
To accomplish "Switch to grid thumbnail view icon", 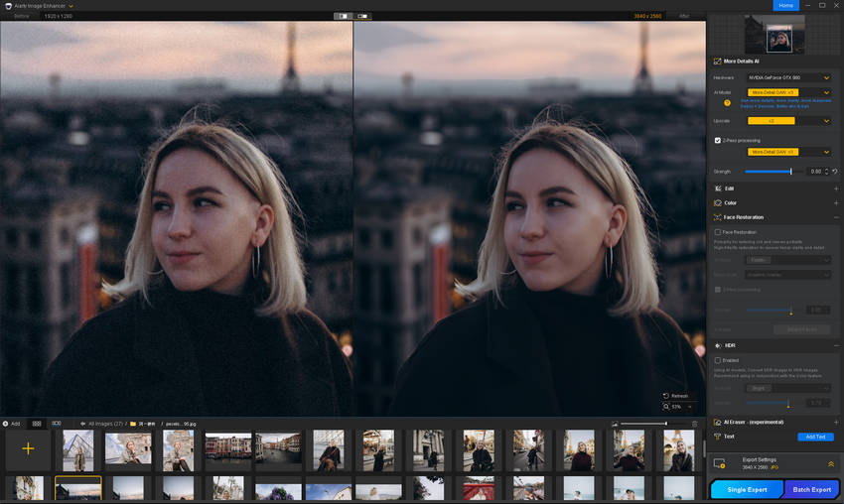I will (37, 424).
